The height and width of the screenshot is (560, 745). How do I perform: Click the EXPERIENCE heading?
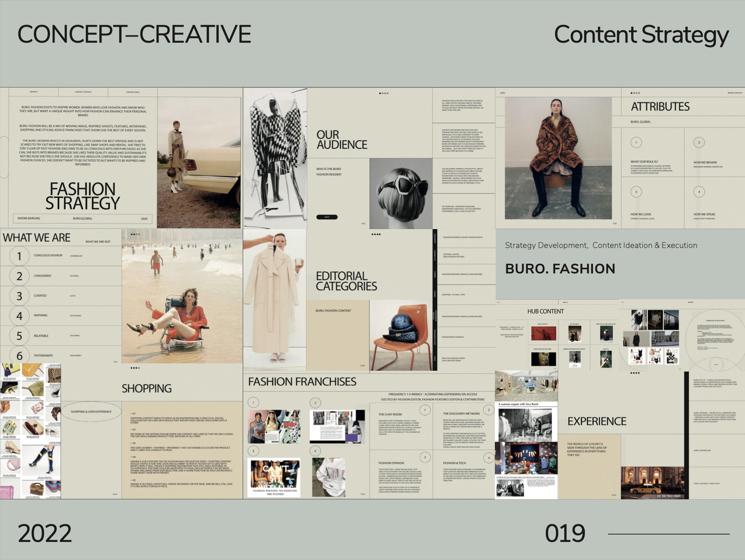tap(597, 421)
